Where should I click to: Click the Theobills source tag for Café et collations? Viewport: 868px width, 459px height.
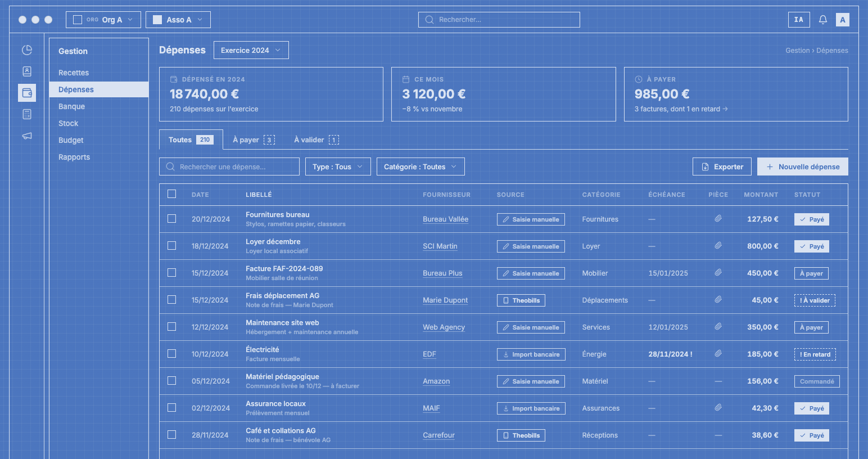click(x=521, y=435)
